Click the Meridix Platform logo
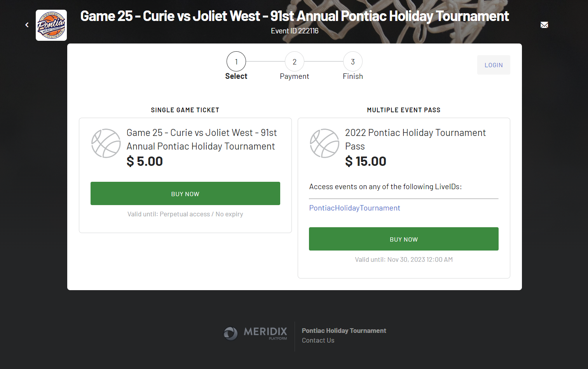Viewport: 588px width, 369px height. 255,333
